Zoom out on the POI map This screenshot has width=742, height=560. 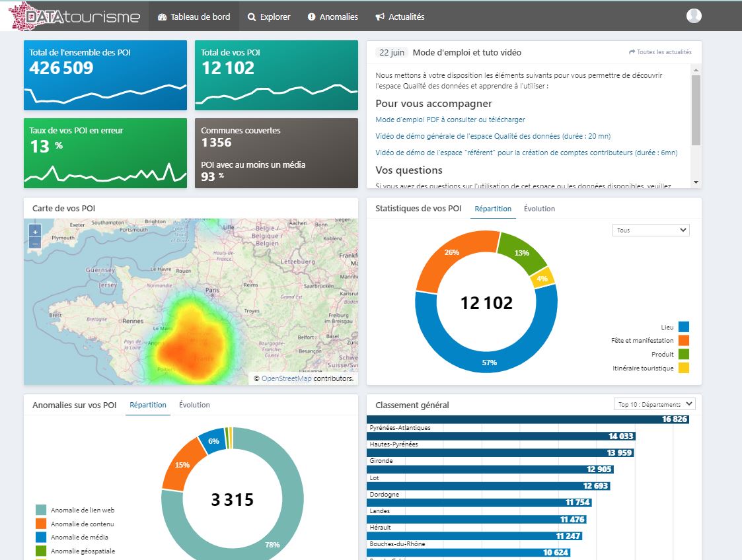[35, 243]
